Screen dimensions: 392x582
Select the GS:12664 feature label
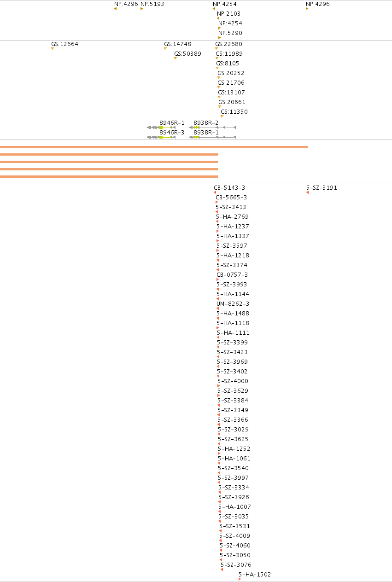(65, 44)
